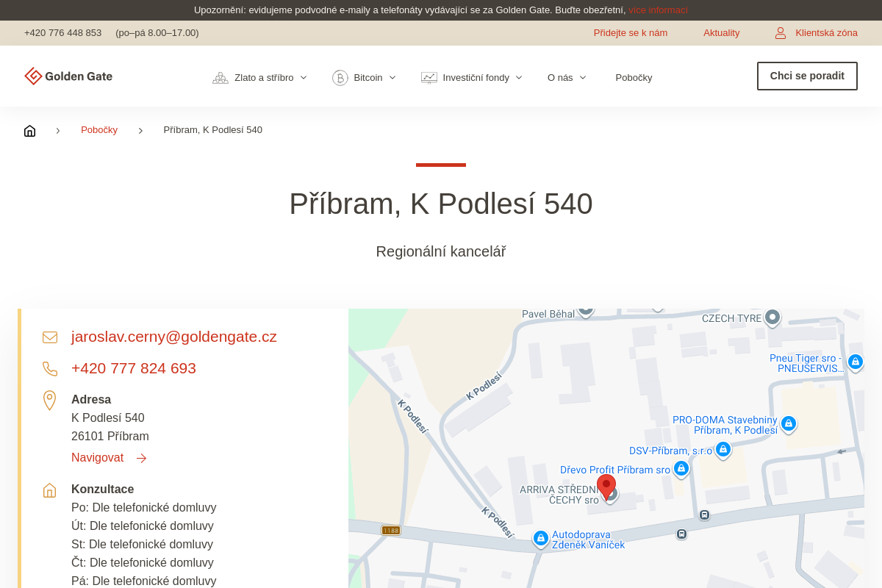Click the address location pin icon
882x588 pixels.
49,401
